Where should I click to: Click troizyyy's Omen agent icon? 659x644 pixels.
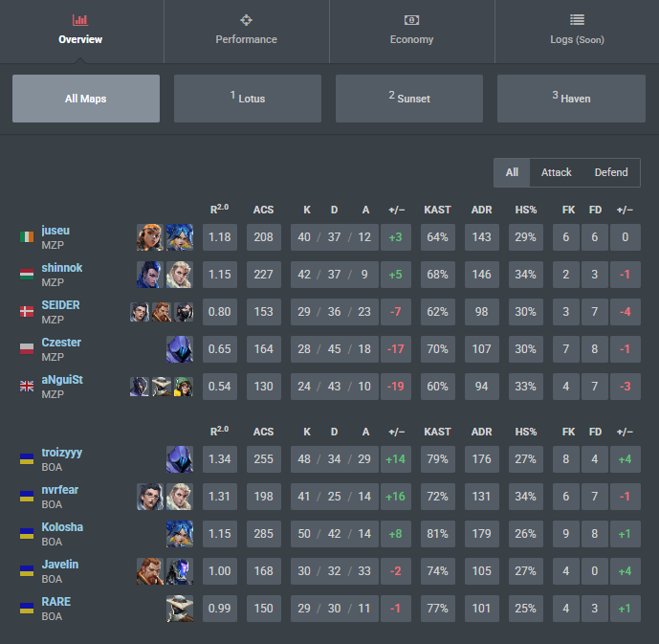180,459
